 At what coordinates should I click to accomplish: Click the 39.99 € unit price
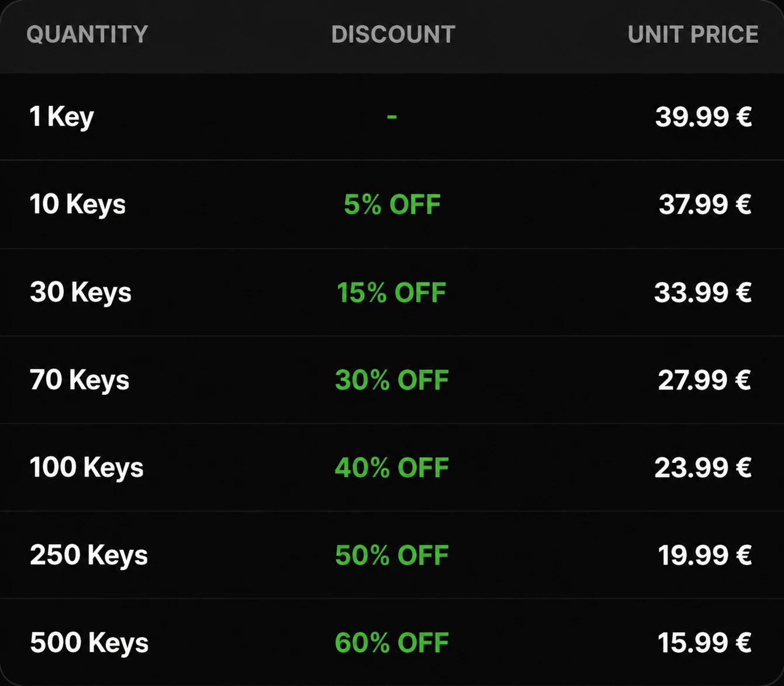coord(703,117)
